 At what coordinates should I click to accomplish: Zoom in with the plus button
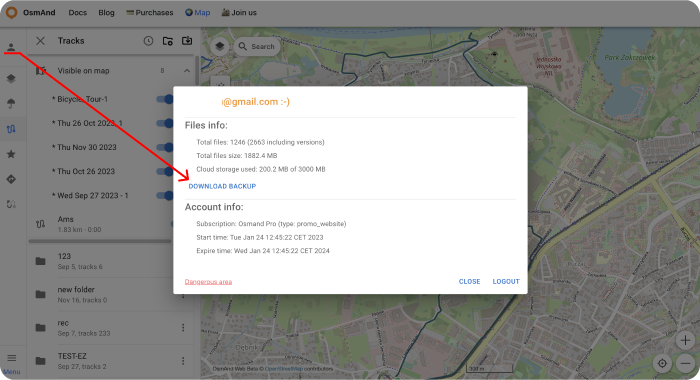(x=685, y=340)
